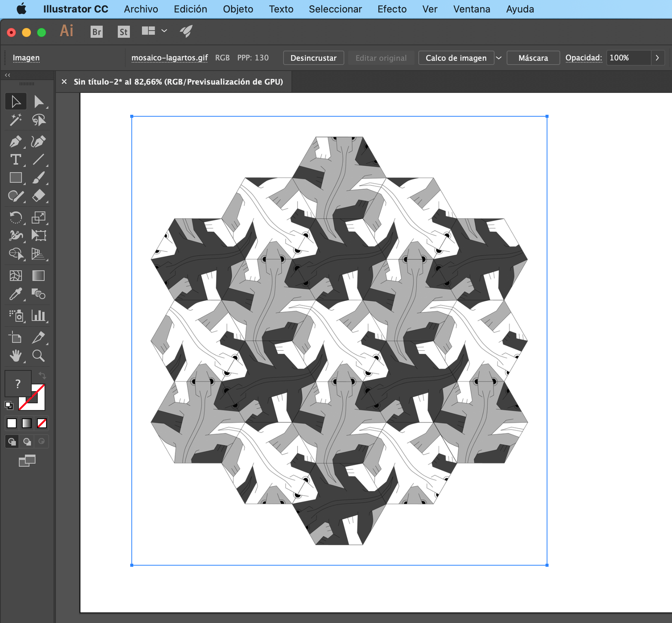Enable Draw Behind mode
672x623 pixels.
pyautogui.click(x=27, y=441)
